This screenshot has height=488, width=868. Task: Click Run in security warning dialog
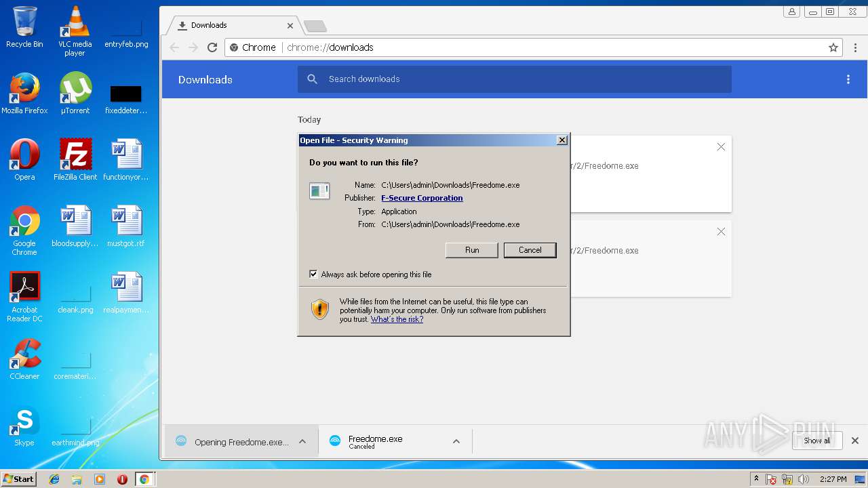click(x=472, y=250)
